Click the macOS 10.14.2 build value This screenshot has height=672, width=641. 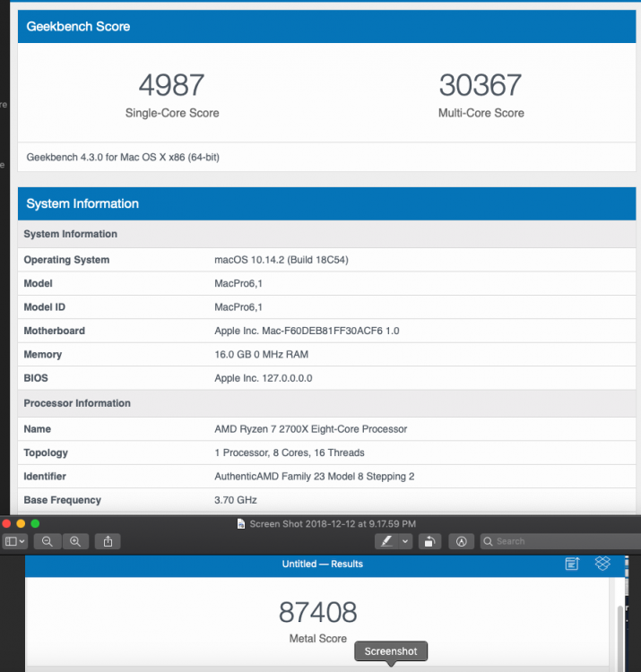tap(282, 260)
